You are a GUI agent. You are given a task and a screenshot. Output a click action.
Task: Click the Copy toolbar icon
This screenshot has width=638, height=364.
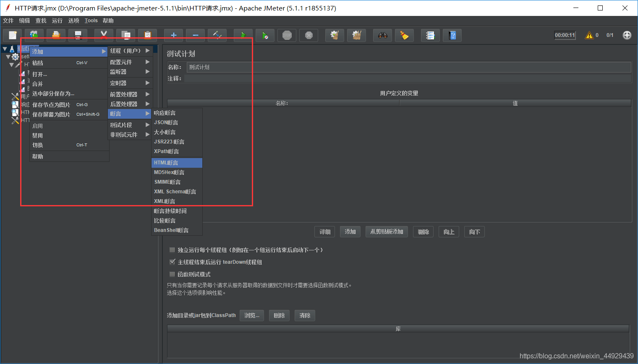click(x=126, y=36)
